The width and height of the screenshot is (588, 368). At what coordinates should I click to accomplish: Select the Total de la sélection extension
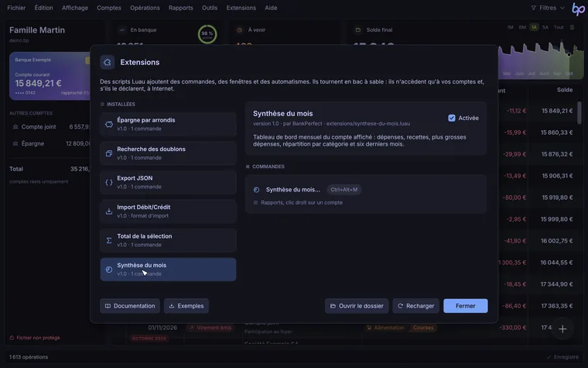click(x=168, y=240)
